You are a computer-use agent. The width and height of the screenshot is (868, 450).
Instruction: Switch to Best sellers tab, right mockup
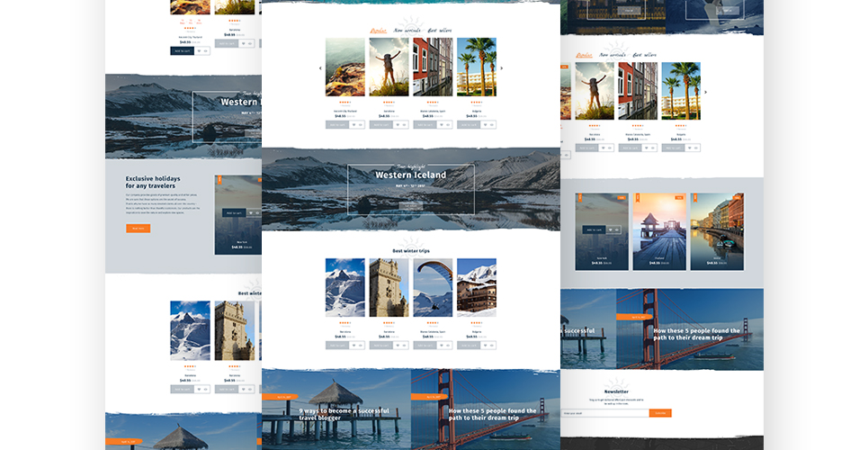(x=644, y=55)
